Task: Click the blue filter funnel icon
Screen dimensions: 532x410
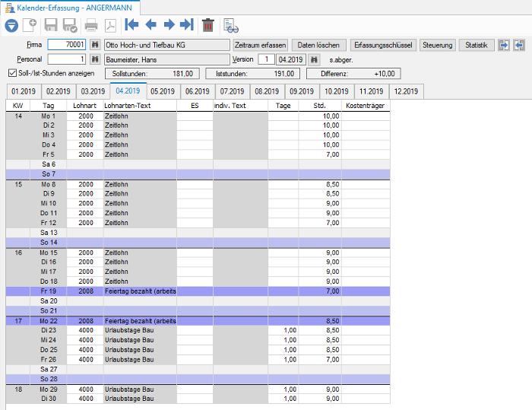Action: [x=11, y=25]
